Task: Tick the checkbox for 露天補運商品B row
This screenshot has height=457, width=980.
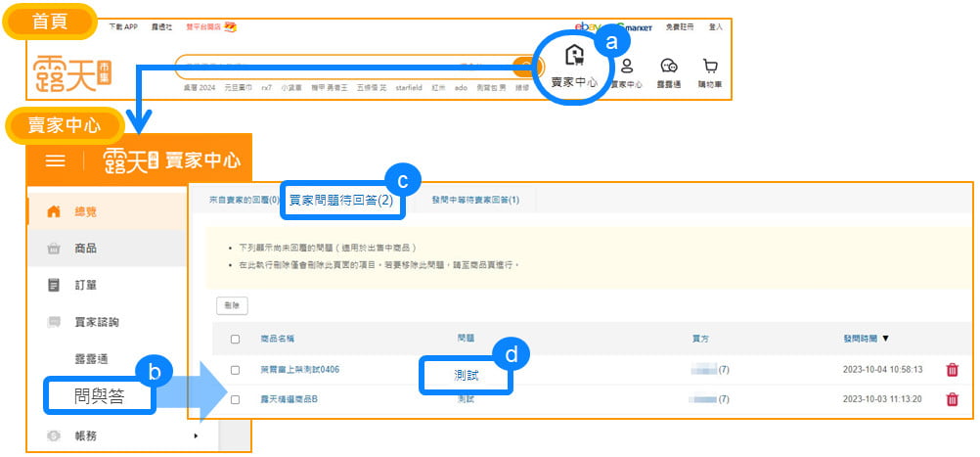Action: click(235, 399)
